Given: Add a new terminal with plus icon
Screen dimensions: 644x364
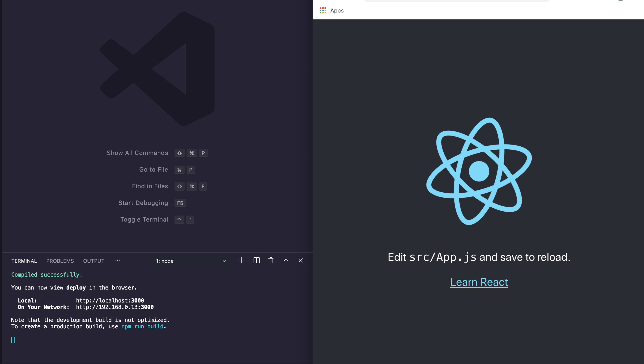Looking at the screenshot, I should pyautogui.click(x=241, y=260).
